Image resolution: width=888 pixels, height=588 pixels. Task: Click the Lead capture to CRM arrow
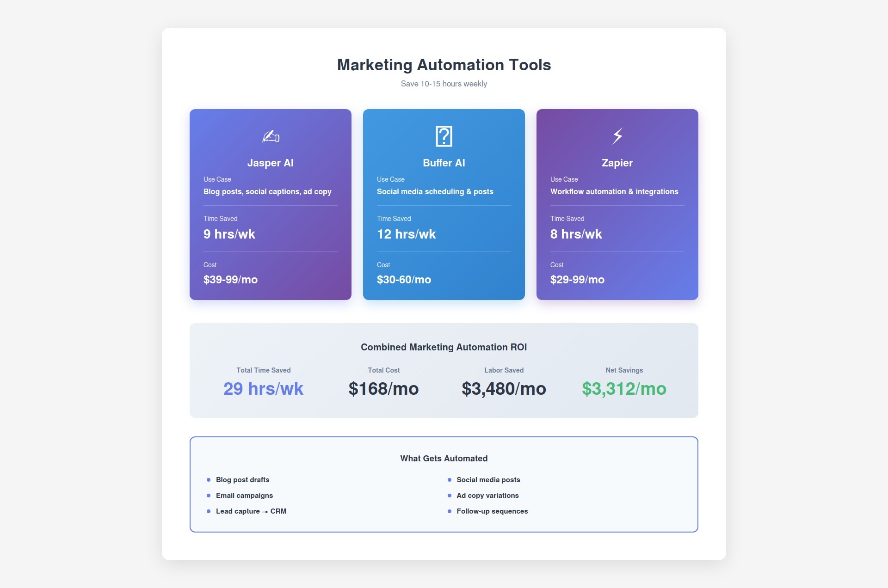click(265, 512)
